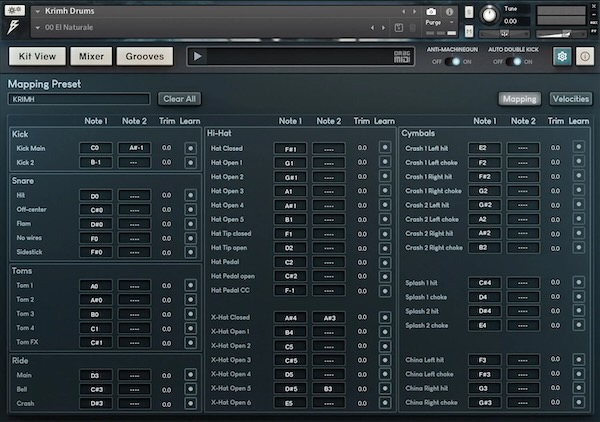Screen dimensions: 600x422
Task: Enable Learn for X-Hat Closed
Action: pyautogui.click(x=385, y=317)
